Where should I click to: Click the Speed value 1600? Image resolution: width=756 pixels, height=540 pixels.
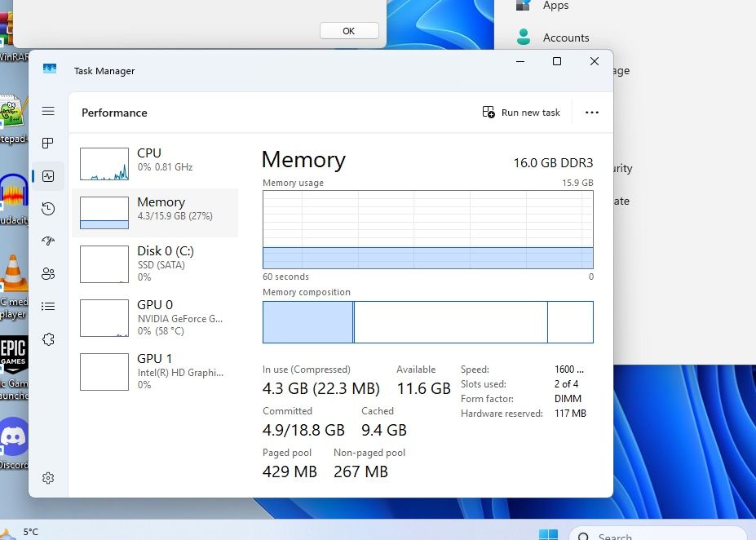click(569, 370)
